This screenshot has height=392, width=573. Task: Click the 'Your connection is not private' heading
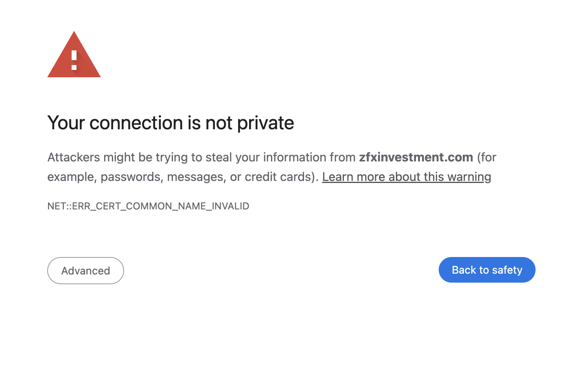tap(171, 123)
